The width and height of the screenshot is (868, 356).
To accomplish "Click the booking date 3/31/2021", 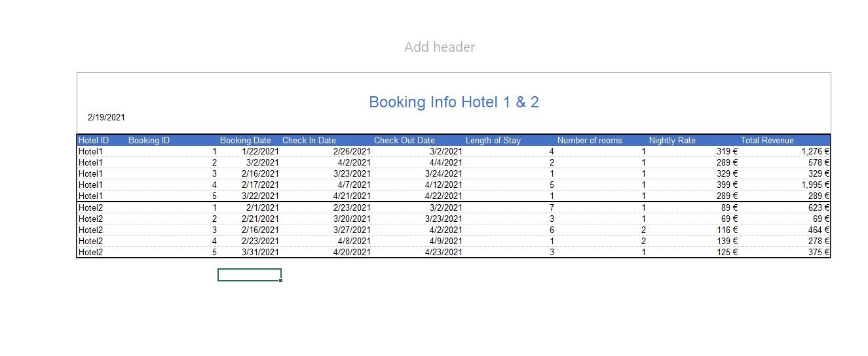I will pos(260,252).
